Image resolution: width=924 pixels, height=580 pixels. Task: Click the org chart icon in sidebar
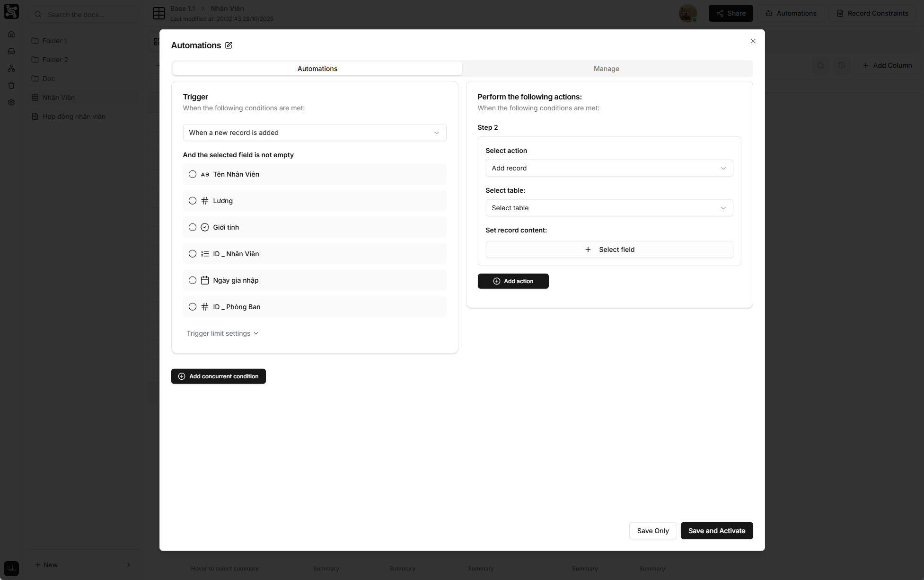11,68
